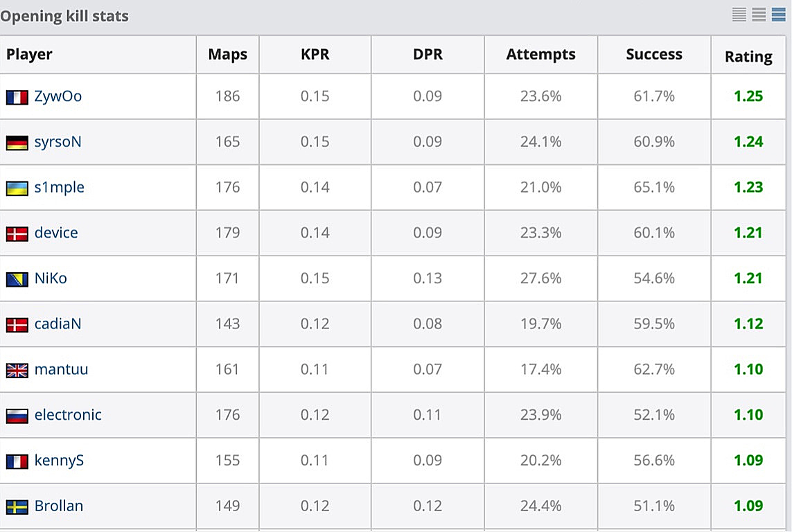Viewport: 792px width, 532px height.
Task: Click the Player column header
Action: [29, 55]
